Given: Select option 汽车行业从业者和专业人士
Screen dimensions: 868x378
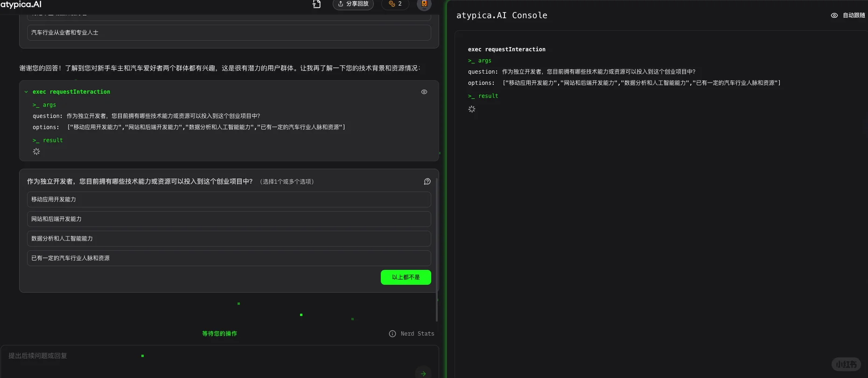Looking at the screenshot, I should [x=229, y=33].
